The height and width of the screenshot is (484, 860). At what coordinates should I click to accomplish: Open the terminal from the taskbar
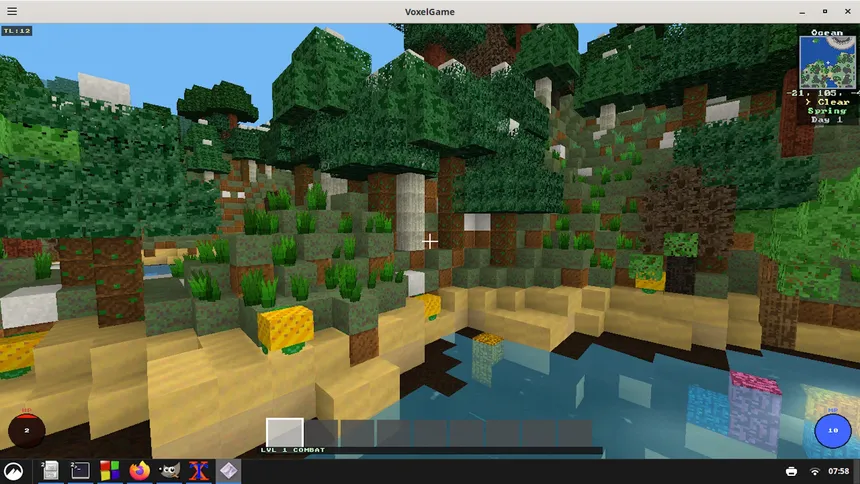tap(80, 471)
